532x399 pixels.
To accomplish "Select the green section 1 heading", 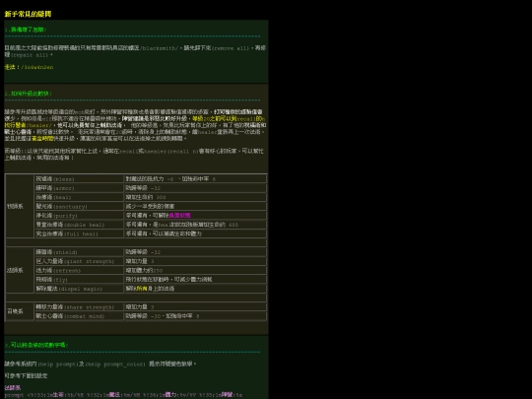I will pyautogui.click(x=26, y=30).
